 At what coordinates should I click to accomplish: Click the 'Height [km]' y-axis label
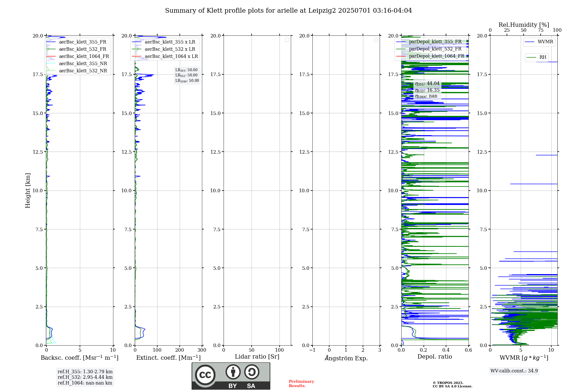(28, 191)
